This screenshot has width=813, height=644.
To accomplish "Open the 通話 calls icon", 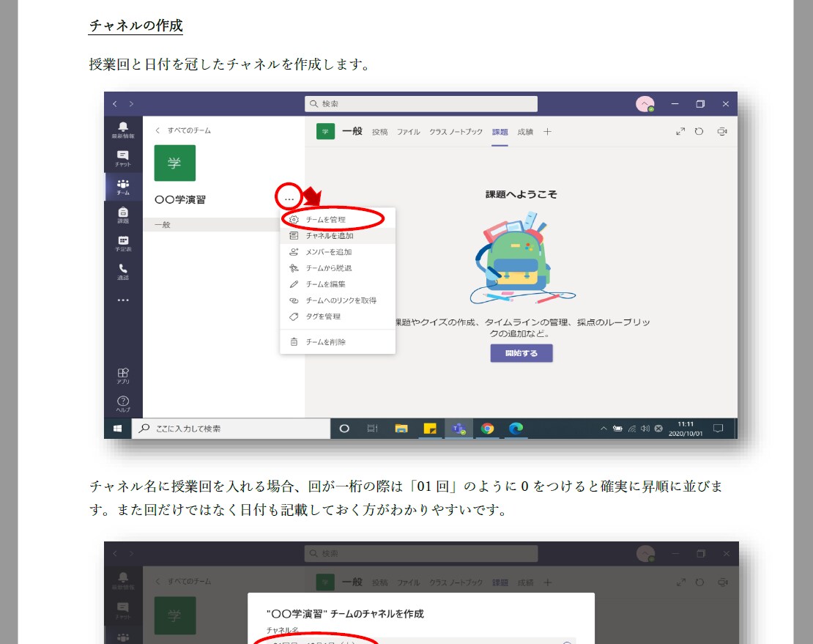I will click(x=123, y=271).
